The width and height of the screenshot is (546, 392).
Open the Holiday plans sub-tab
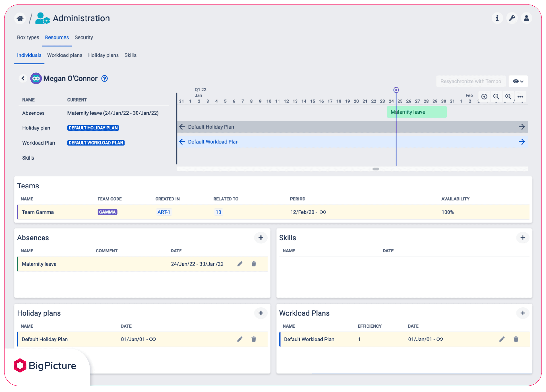pyautogui.click(x=103, y=55)
